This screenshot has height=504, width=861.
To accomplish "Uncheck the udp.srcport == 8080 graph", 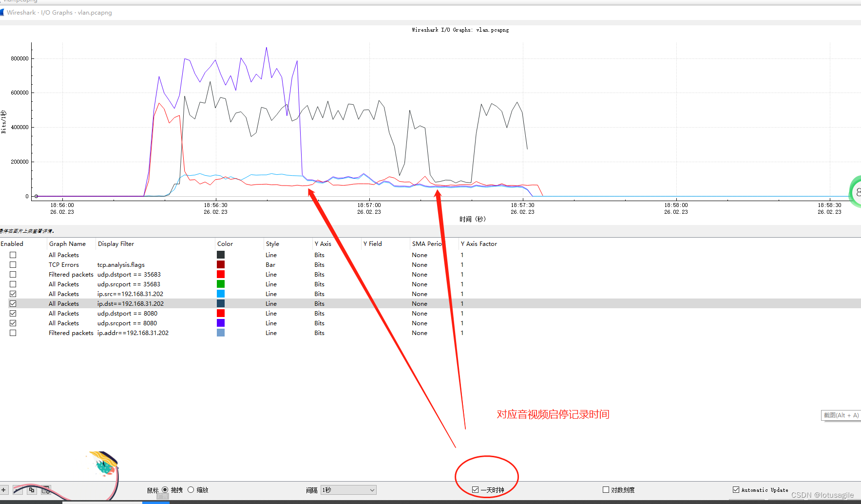I will click(x=13, y=323).
